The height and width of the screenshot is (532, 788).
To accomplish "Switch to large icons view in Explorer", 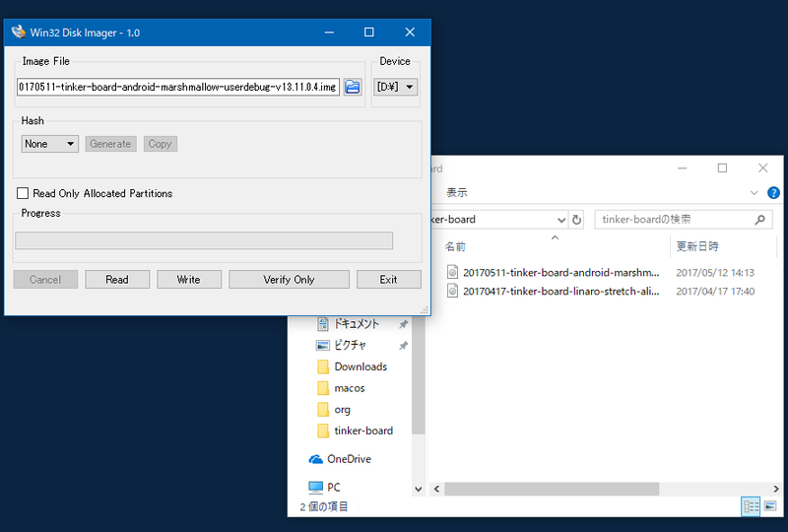I will [770, 506].
